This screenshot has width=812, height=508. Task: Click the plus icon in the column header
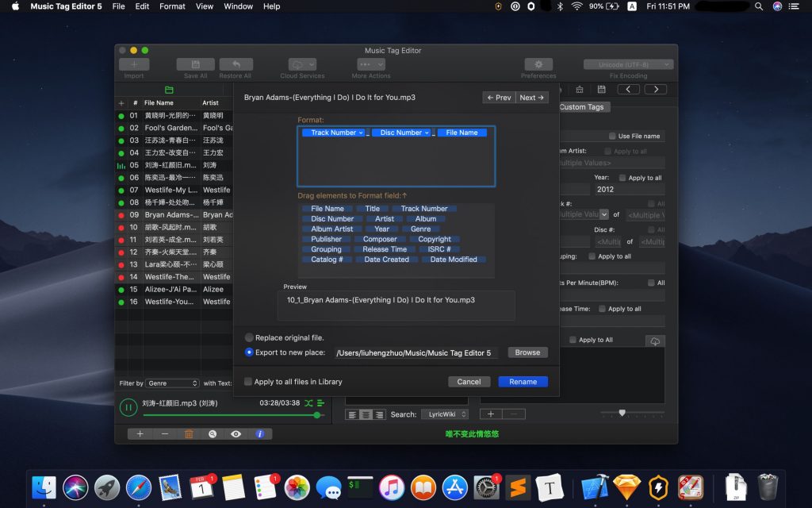[x=121, y=102]
